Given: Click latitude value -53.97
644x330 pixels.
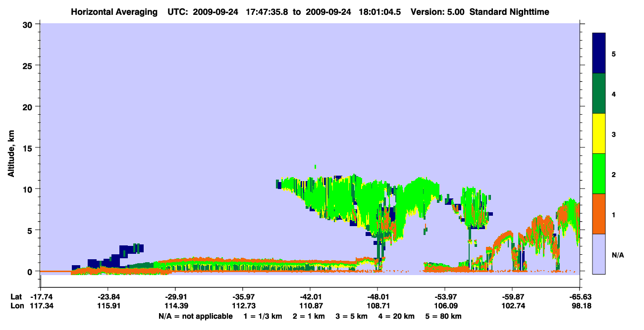Looking at the screenshot, I should [445, 297].
